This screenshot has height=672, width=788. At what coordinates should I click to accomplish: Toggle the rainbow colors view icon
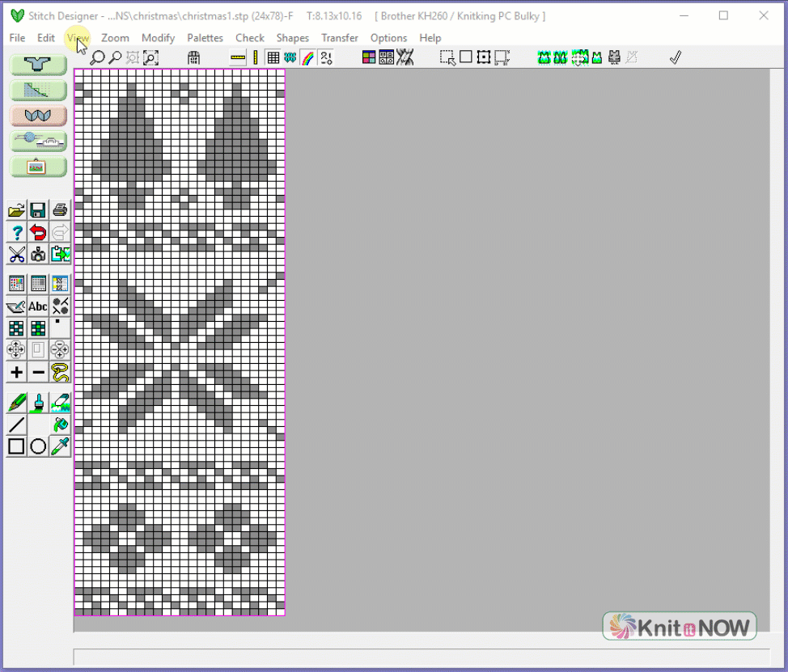pos(307,57)
